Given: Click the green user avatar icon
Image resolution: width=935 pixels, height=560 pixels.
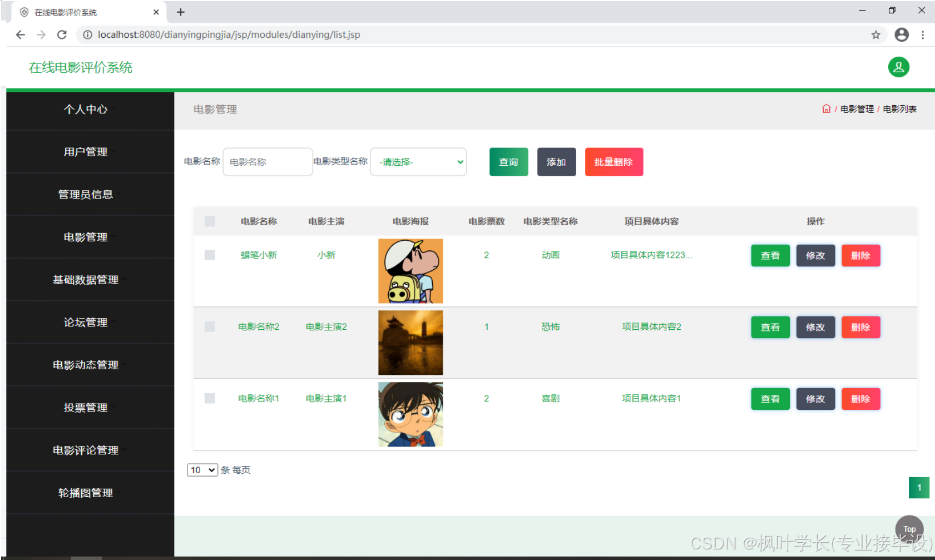Looking at the screenshot, I should point(898,67).
